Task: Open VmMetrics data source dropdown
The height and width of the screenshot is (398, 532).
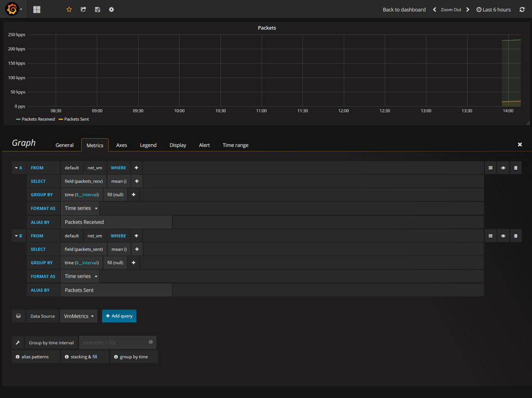Action: (x=79, y=316)
